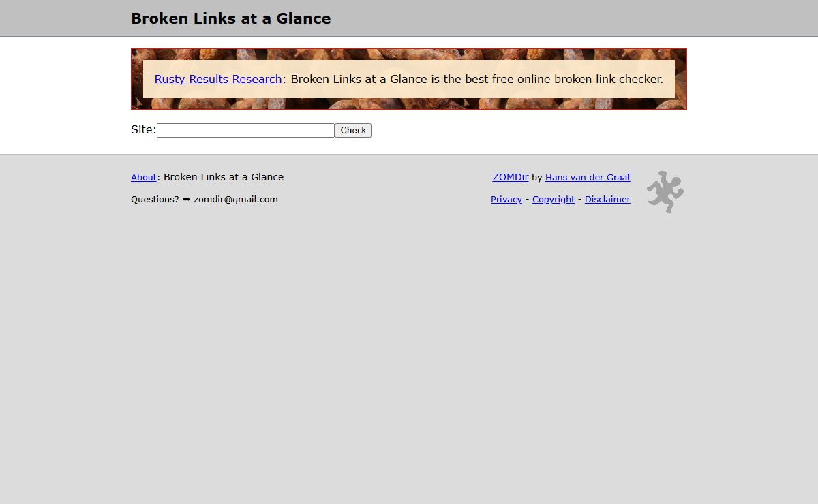This screenshot has width=818, height=504.
Task: Click the dash between Privacy and Copyright
Action: pos(527,199)
